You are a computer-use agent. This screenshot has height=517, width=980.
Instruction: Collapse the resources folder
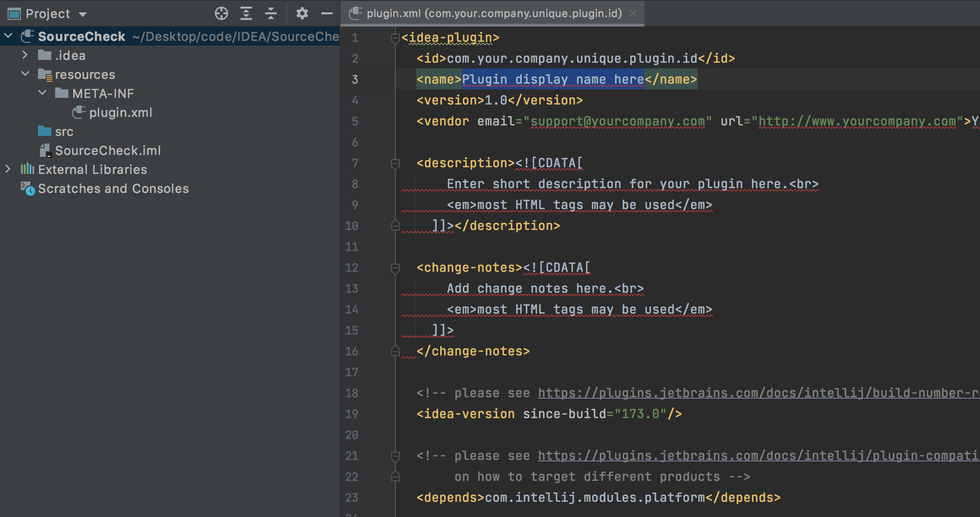pos(25,74)
